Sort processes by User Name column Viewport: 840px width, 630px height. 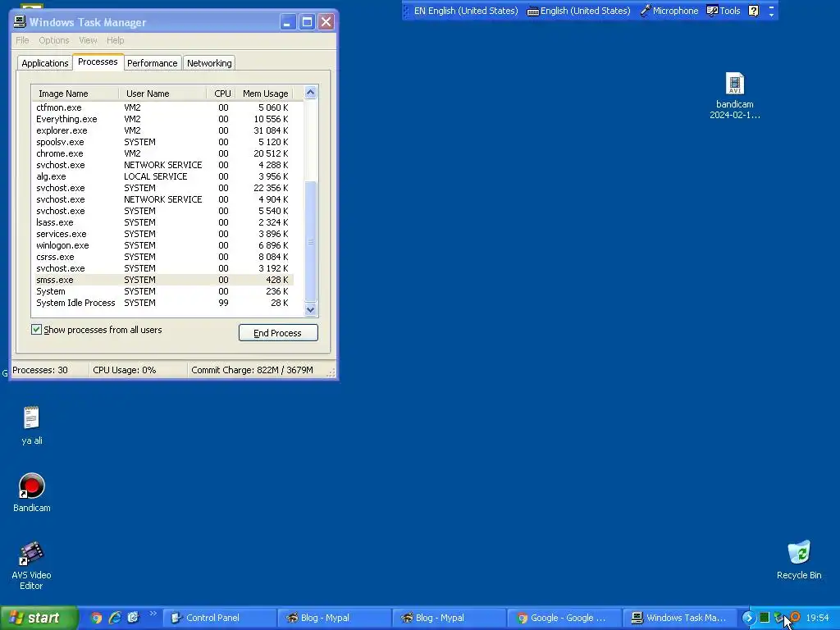[x=162, y=94]
